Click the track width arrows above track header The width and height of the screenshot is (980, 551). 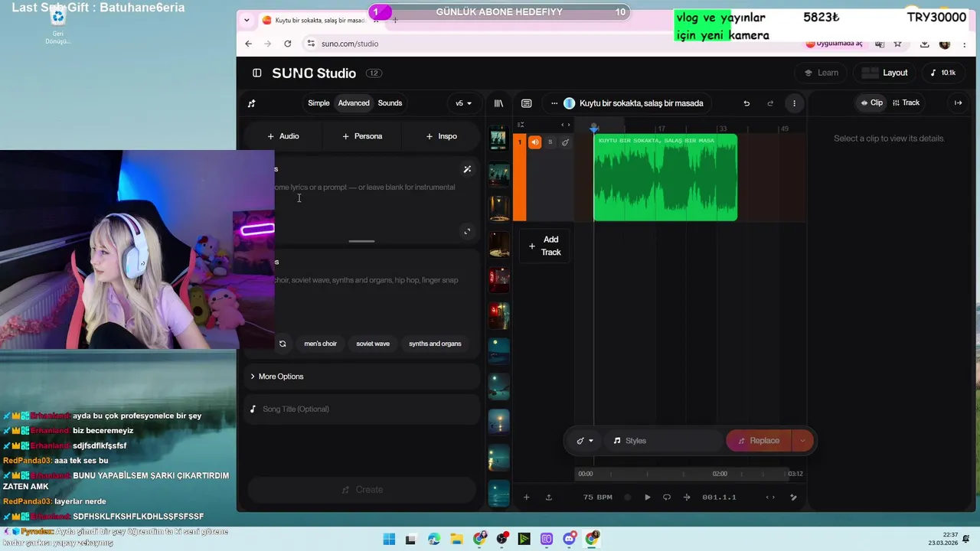point(566,125)
